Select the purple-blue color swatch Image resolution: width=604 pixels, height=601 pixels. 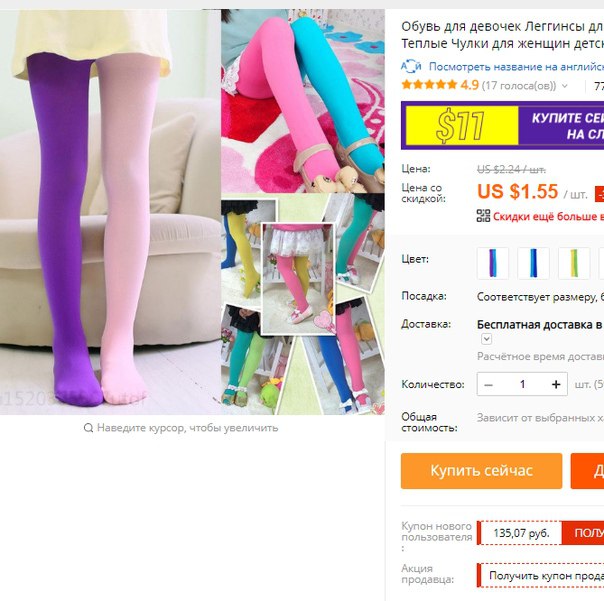(493, 263)
